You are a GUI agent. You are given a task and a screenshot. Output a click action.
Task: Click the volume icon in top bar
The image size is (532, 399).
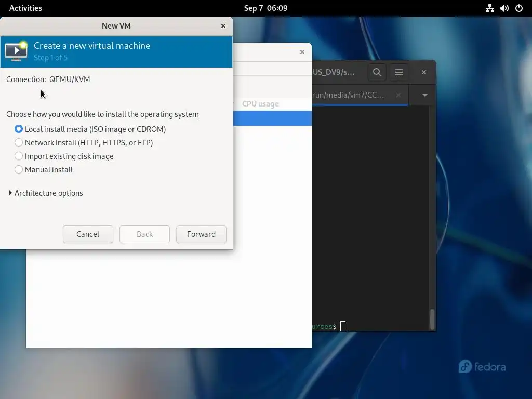pos(504,8)
